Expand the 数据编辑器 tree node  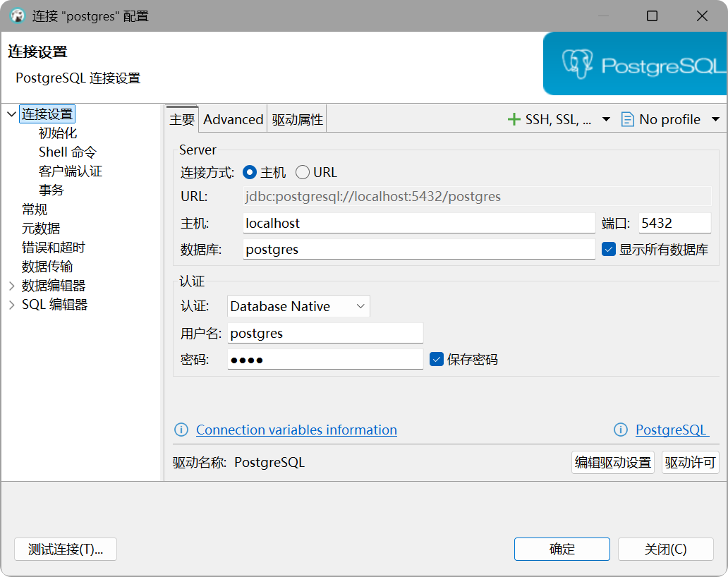(x=11, y=286)
